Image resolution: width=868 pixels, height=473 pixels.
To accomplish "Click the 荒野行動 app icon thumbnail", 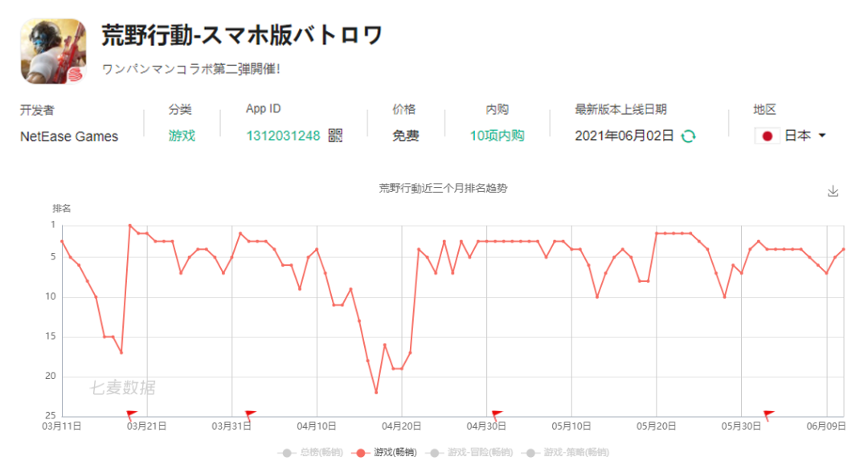I will click(x=53, y=51).
